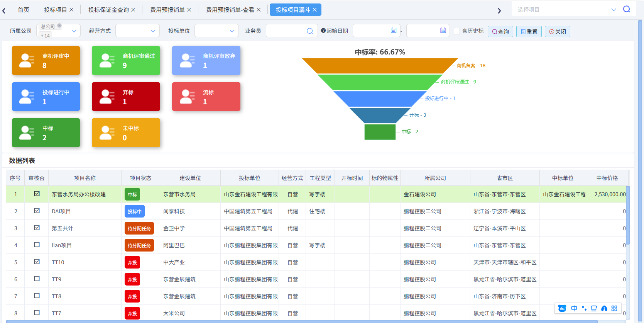The width and height of the screenshot is (644, 323).
Task: Expand the 经营方式 dropdown
Action: pos(138,31)
